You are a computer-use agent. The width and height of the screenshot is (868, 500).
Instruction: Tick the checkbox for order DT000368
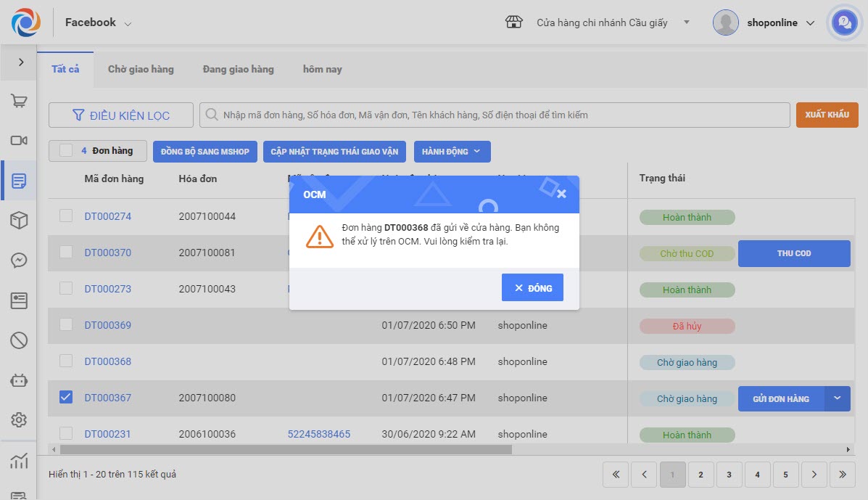coord(66,361)
